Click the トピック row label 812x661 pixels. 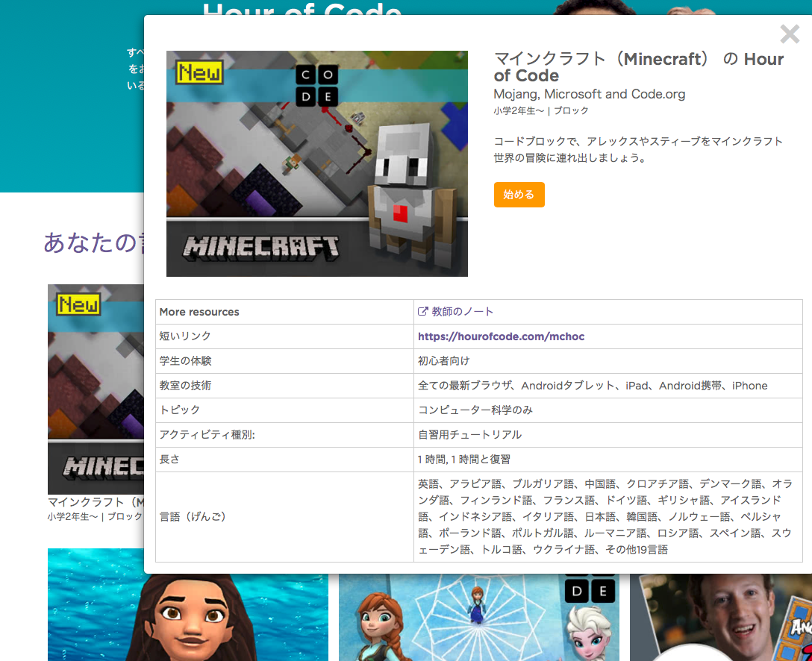(x=179, y=410)
